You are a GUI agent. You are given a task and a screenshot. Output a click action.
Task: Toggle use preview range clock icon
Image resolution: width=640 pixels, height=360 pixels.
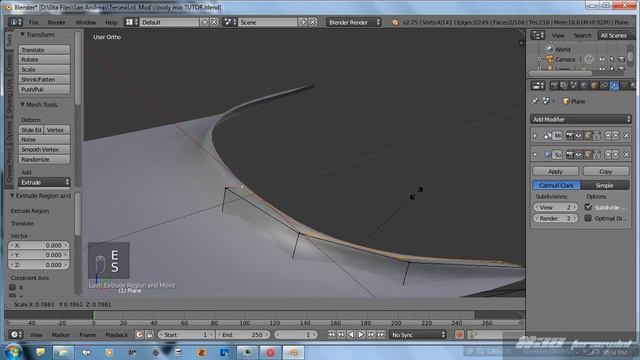[x=140, y=335]
